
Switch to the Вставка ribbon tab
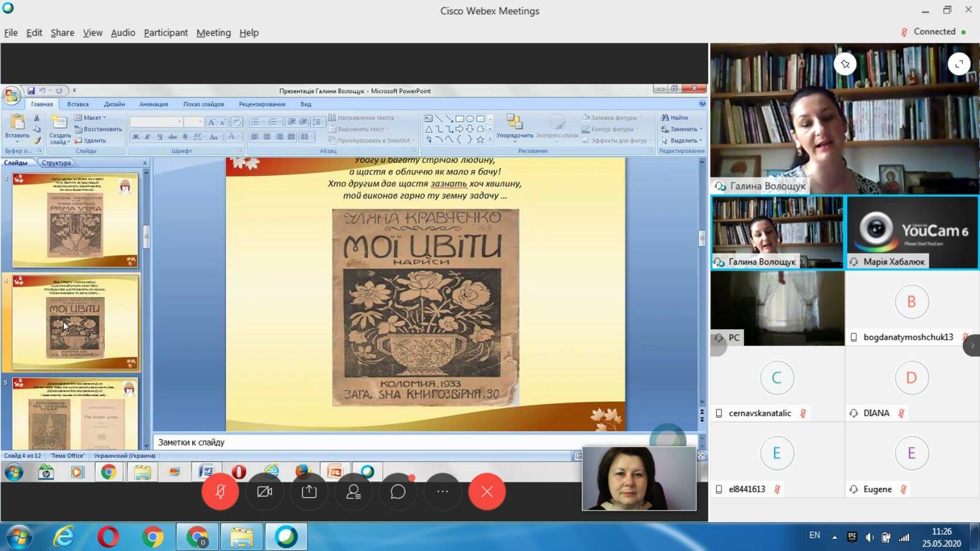point(78,104)
